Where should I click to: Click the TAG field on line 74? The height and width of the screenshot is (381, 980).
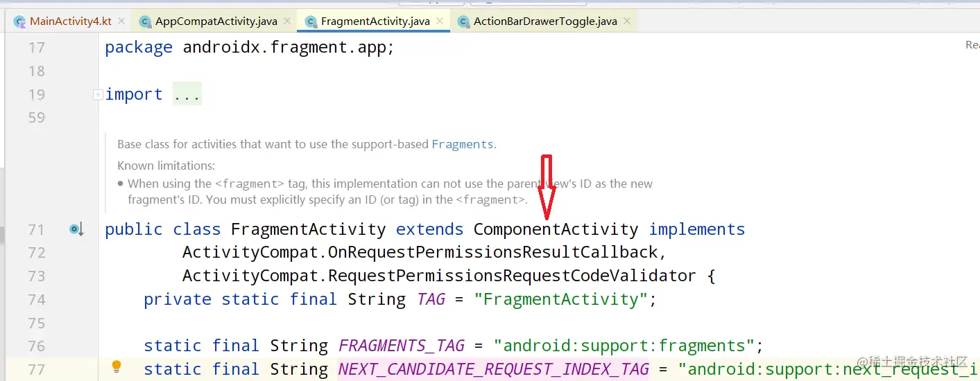pyautogui.click(x=431, y=299)
